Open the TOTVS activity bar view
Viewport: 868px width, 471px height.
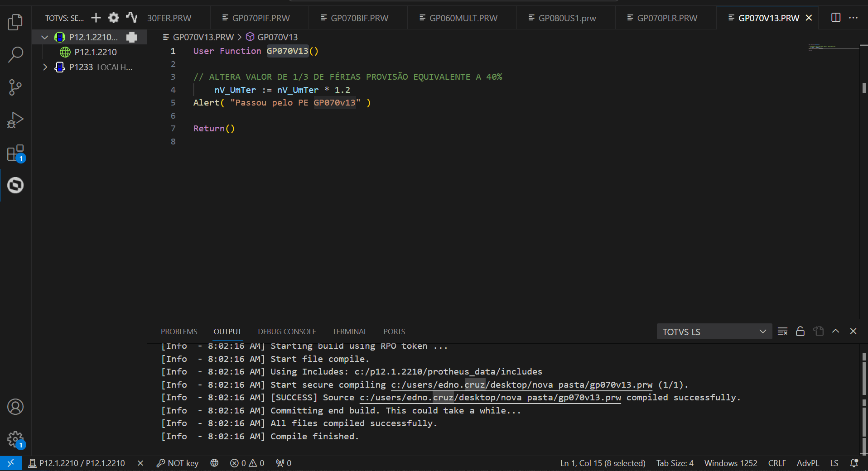(15, 185)
